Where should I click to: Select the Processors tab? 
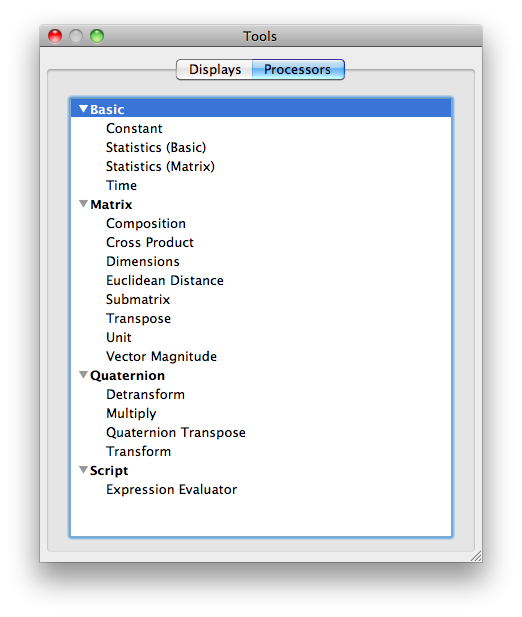tap(298, 70)
